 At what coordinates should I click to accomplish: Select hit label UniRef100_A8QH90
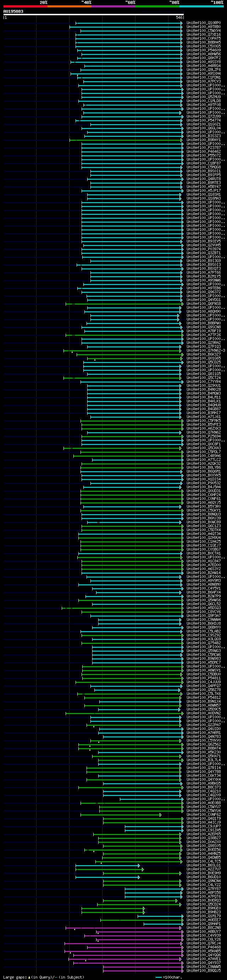tap(203, 312)
